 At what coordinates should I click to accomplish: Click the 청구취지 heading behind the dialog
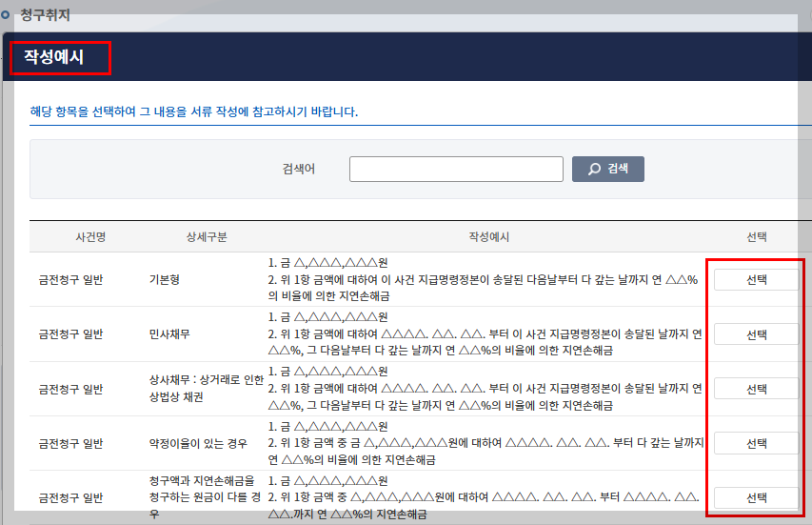[x=45, y=15]
